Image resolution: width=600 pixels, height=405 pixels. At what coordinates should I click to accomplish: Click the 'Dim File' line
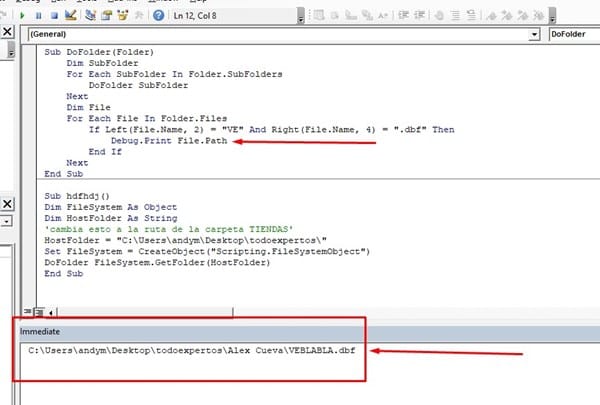(x=88, y=108)
